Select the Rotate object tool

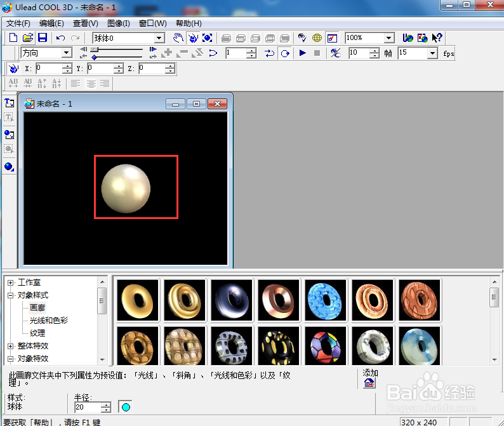pyautogui.click(x=193, y=38)
